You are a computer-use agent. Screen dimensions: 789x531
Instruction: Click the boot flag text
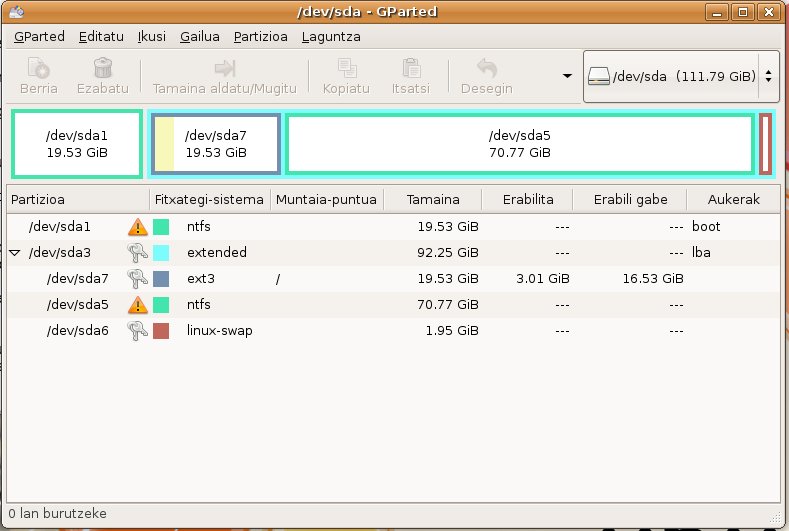pos(706,227)
